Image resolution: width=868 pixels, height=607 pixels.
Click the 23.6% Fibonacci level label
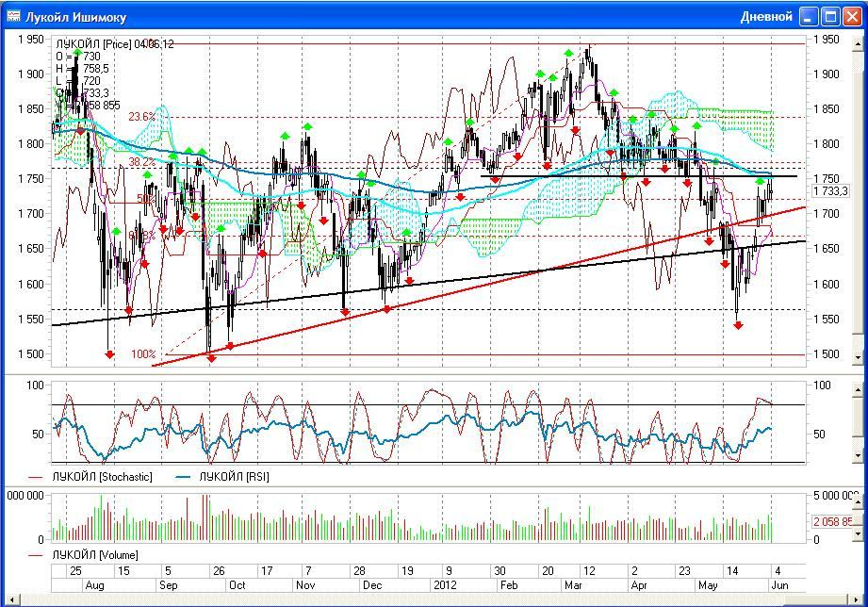[141, 117]
